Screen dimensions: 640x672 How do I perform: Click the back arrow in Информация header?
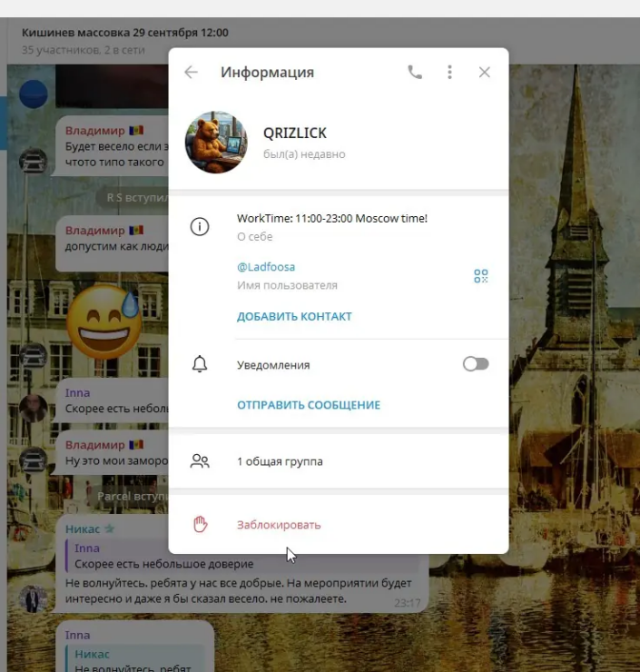(x=191, y=73)
